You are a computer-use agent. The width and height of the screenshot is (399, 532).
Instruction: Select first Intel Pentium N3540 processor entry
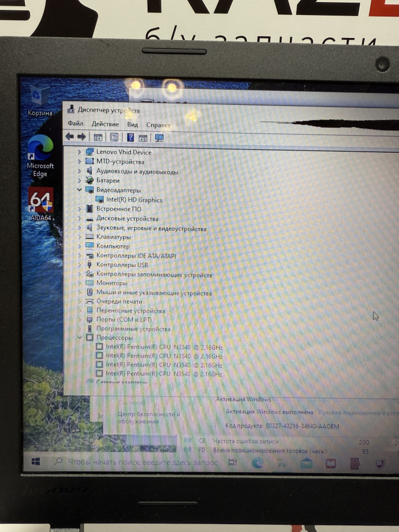click(x=164, y=347)
